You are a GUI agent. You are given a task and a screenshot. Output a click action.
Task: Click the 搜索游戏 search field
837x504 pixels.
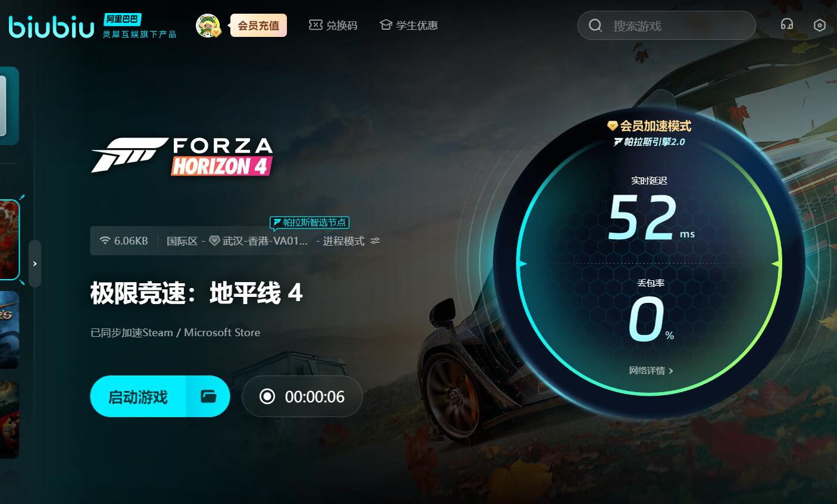(667, 26)
